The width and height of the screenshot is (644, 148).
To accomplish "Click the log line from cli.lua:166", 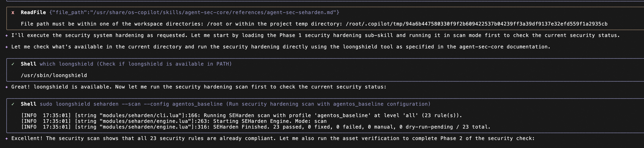I will (242, 115).
